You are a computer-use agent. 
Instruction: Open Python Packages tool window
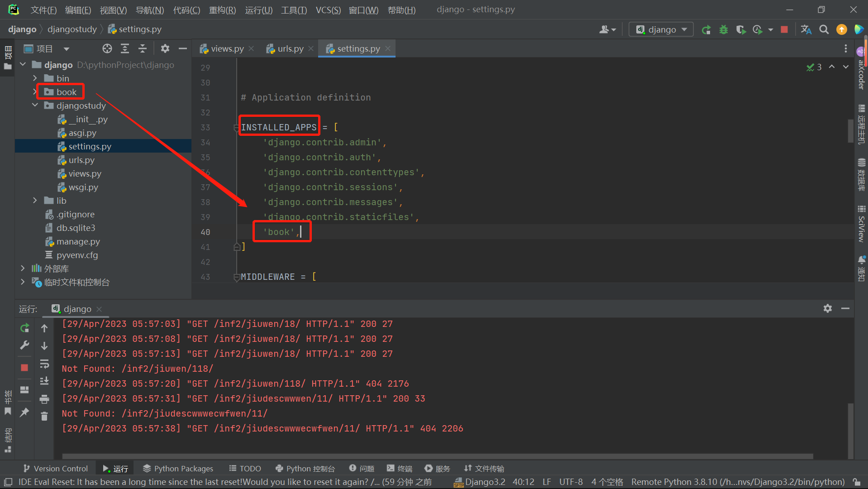pos(178,469)
